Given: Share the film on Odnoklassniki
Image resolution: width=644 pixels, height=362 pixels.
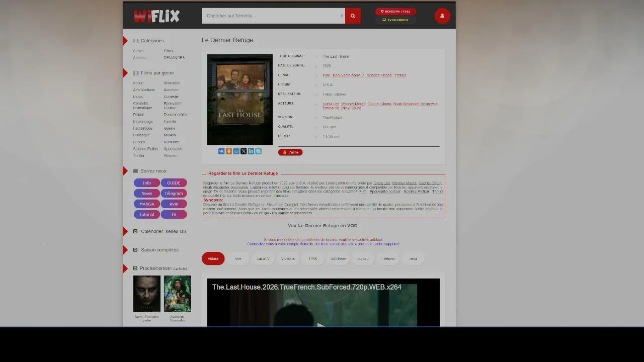Looking at the screenshot, I should 229,151.
